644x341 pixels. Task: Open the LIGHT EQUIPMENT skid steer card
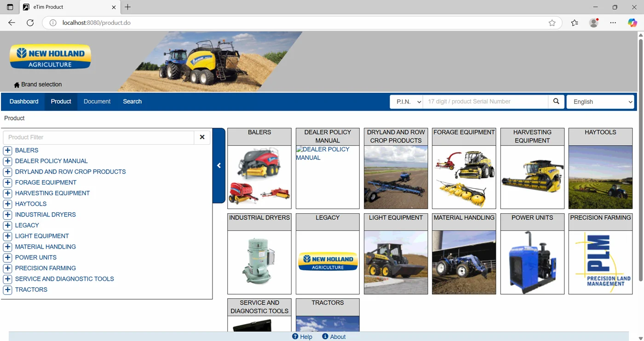(x=396, y=254)
